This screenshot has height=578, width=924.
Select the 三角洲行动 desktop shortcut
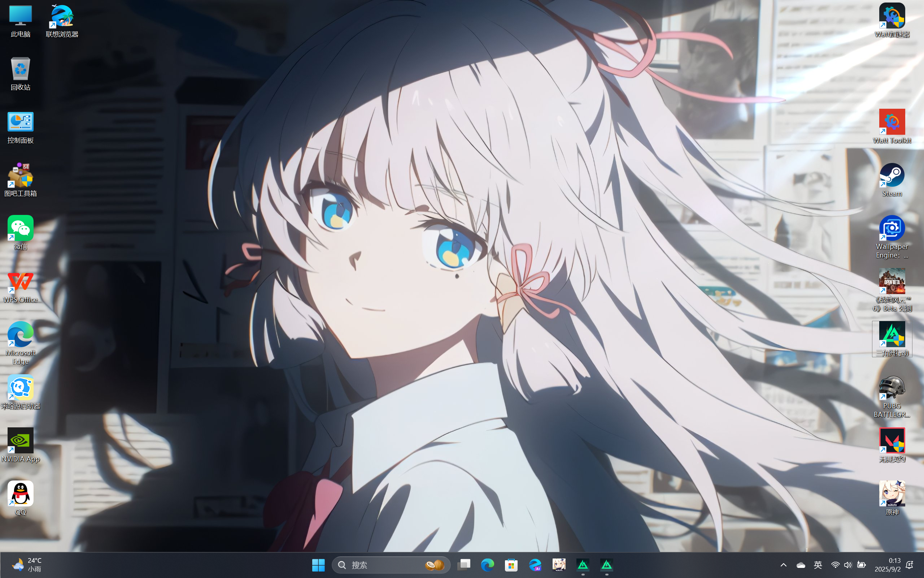pos(892,340)
